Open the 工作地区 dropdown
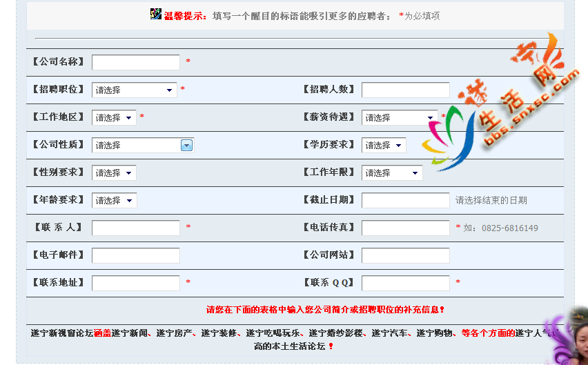Screen dimensions: 588x365 point(114,118)
